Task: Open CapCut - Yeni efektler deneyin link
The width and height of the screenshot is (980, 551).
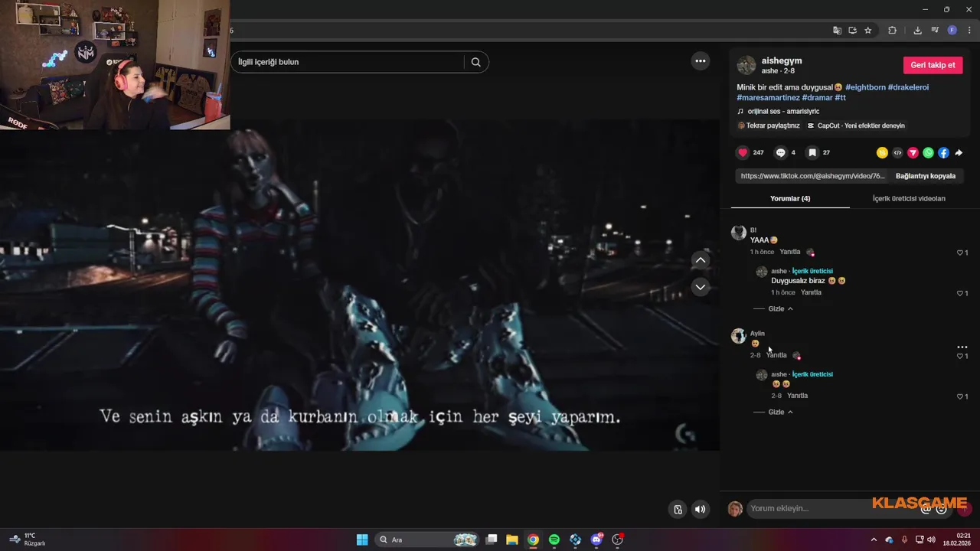Action: (x=856, y=126)
